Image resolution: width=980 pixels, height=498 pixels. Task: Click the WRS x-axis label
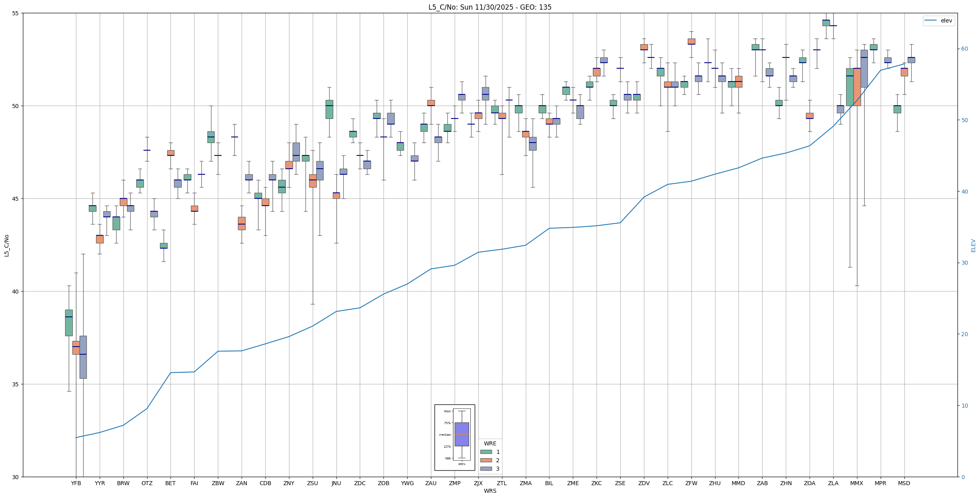pos(490,491)
